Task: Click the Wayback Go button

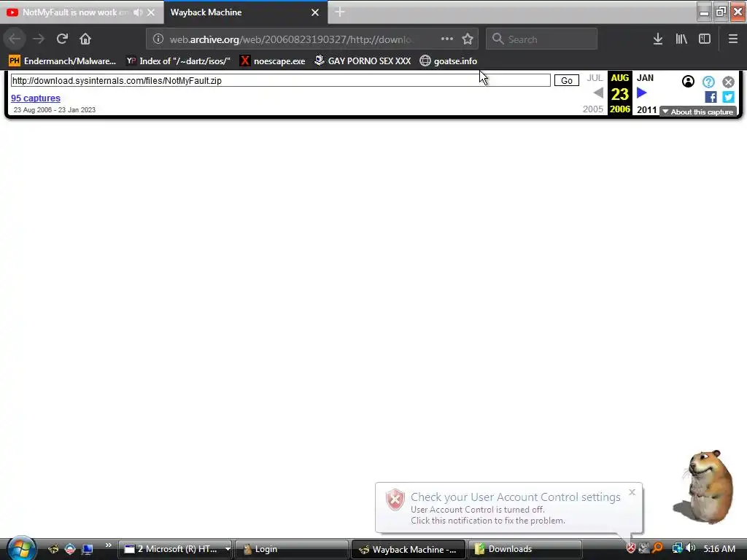Action: 566,80
